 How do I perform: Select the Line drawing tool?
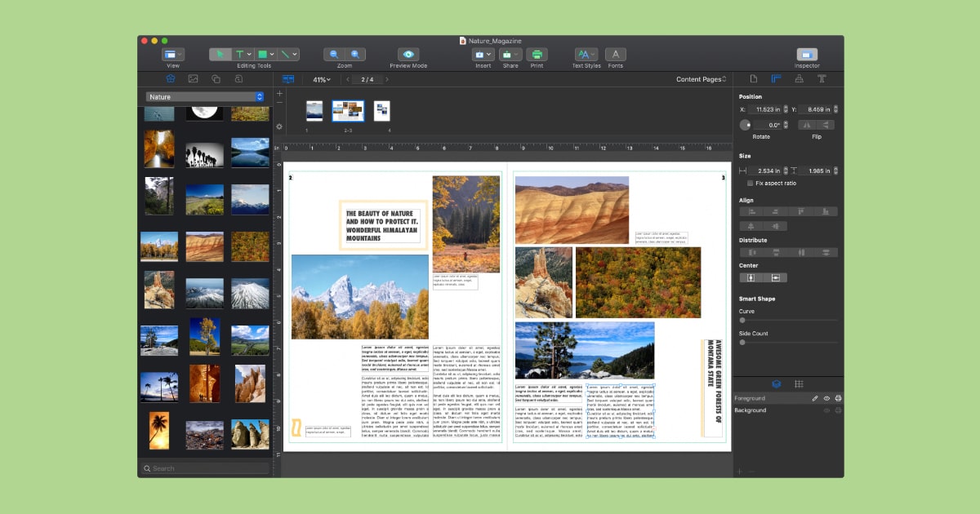click(286, 53)
